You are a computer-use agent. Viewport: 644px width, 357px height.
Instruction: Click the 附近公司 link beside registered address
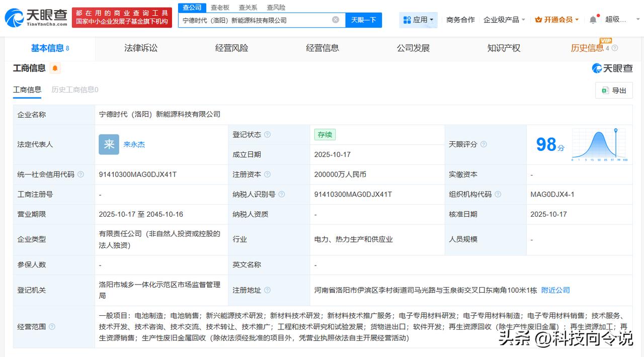(555, 290)
